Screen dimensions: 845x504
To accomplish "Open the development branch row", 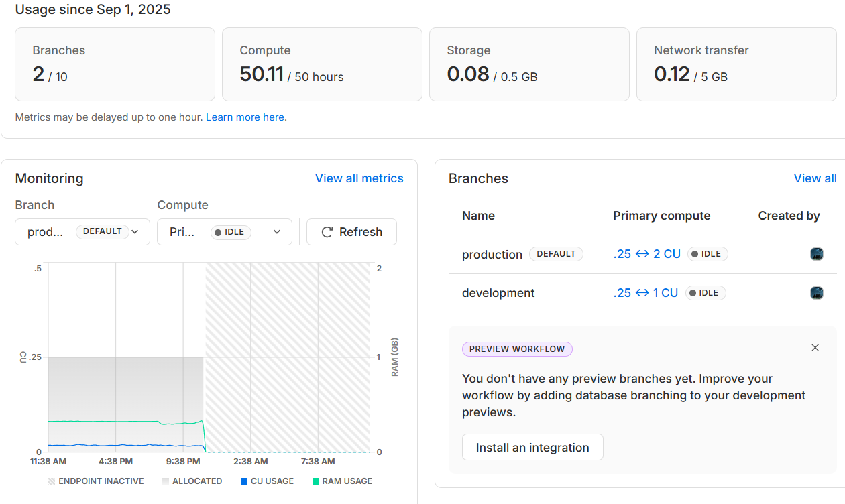I will (x=642, y=293).
